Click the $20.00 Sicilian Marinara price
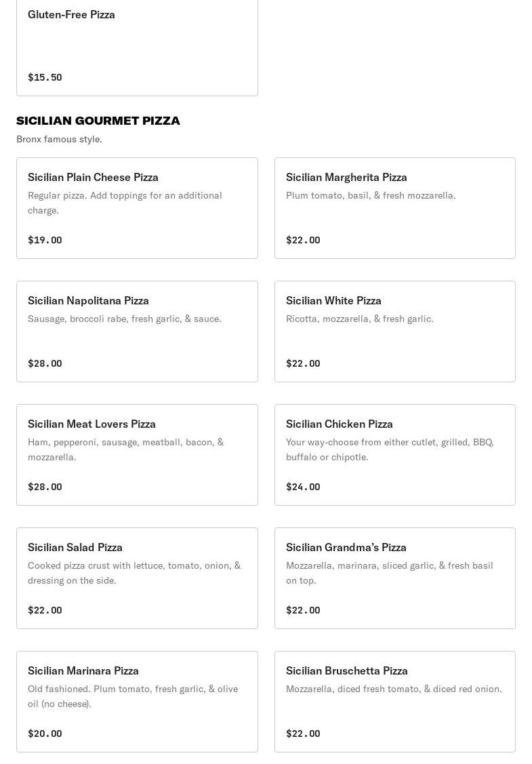Screen dimensions: 532x764 click(x=45, y=733)
